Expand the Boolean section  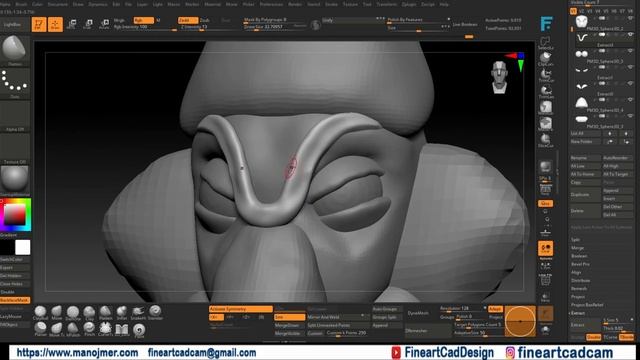579,256
